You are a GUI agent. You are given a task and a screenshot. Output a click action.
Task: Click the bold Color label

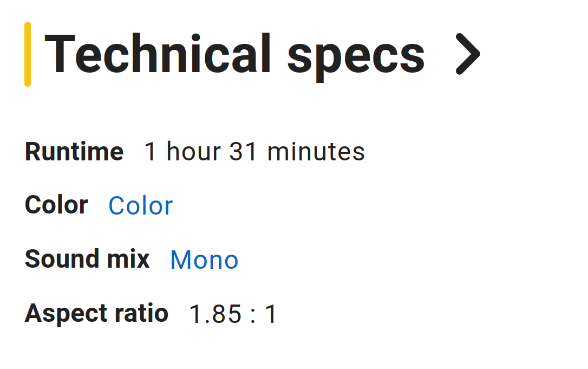click(x=56, y=205)
